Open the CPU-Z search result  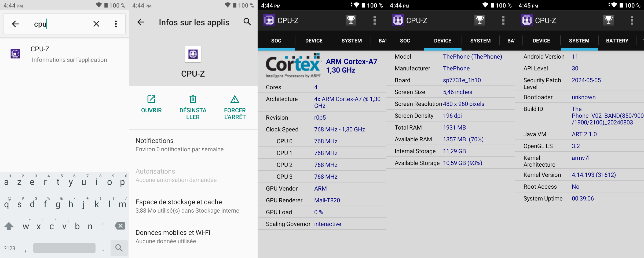tap(64, 54)
